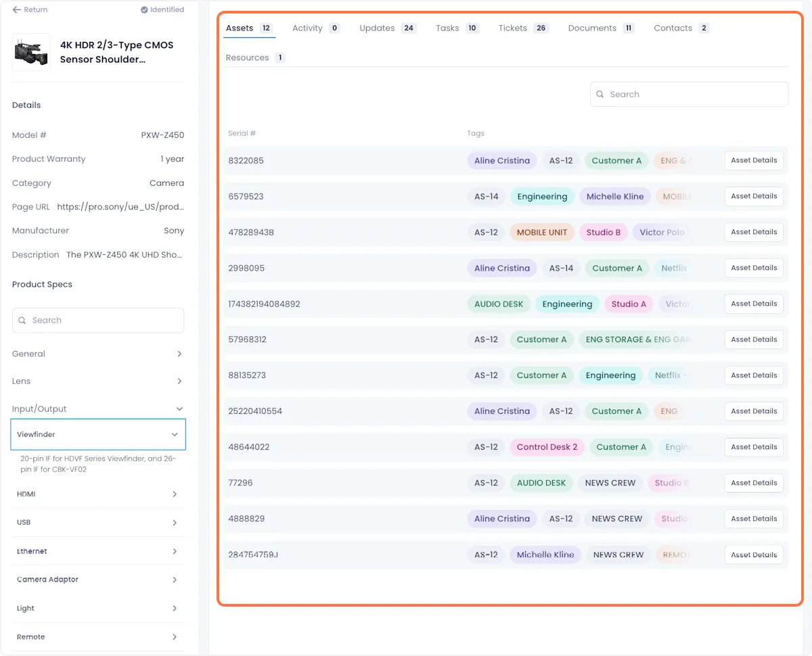
Task: Click MOBILE UNIT tag on row 47828943B
Action: (542, 233)
